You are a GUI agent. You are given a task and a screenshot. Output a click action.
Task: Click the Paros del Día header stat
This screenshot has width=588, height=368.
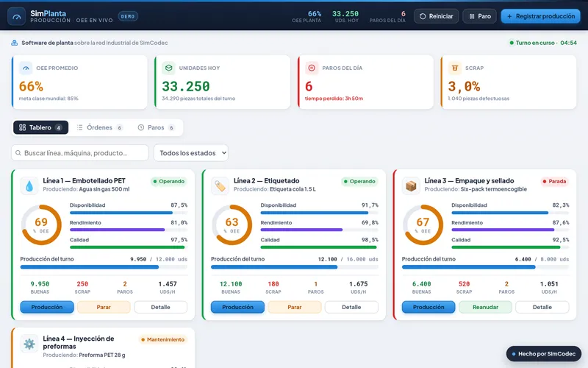[x=387, y=16]
